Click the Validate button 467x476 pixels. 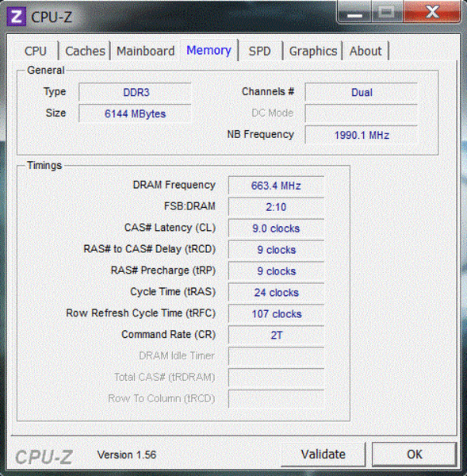coord(323,455)
